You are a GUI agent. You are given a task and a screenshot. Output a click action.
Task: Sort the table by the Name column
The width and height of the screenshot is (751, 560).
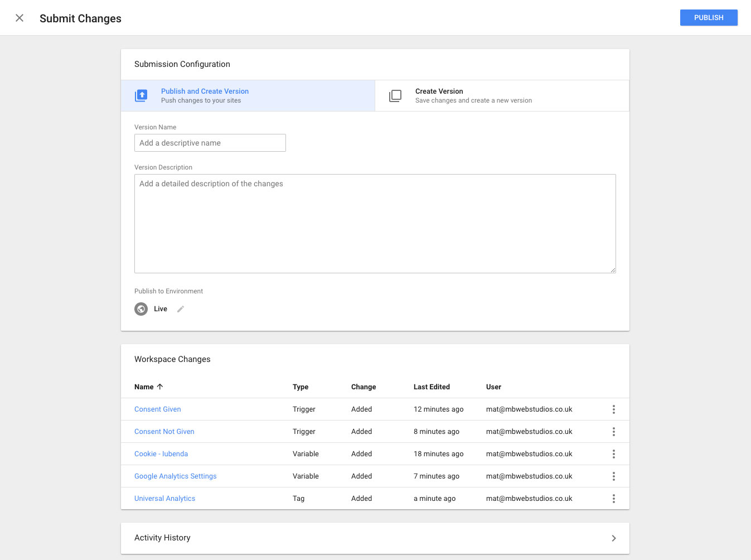click(144, 387)
